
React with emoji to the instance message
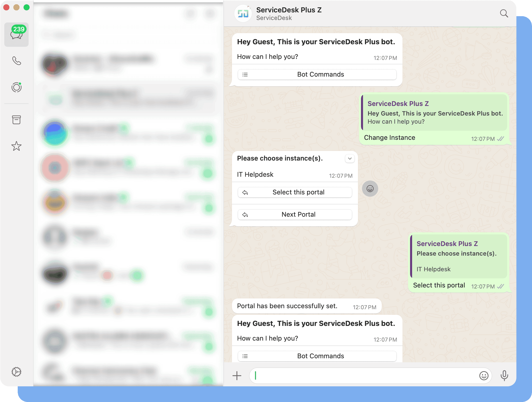pyautogui.click(x=370, y=189)
